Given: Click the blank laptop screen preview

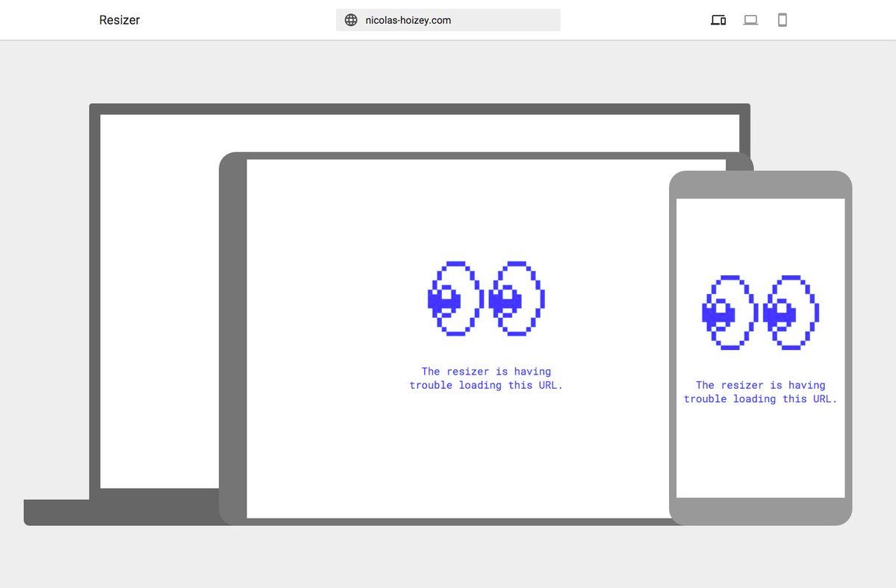Looking at the screenshot, I should tap(157, 298).
